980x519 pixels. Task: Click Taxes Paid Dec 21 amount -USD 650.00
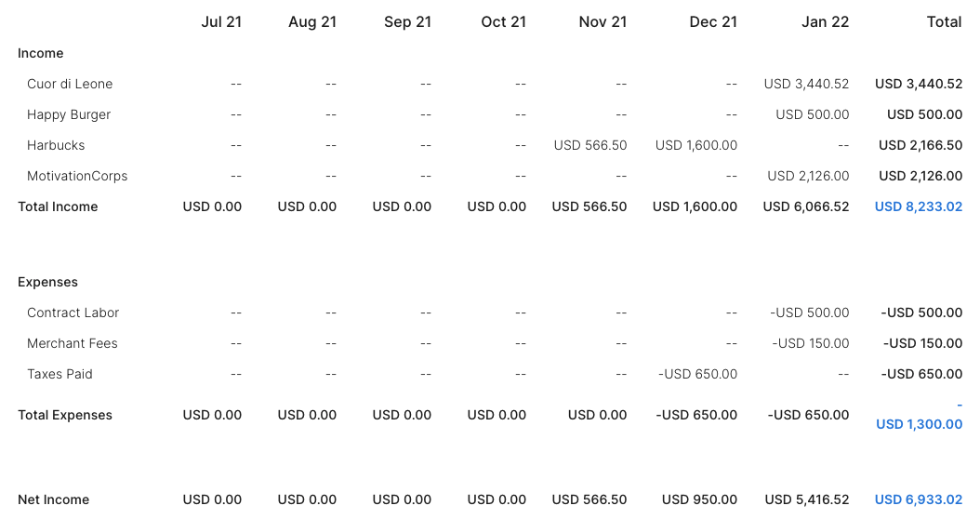click(697, 374)
